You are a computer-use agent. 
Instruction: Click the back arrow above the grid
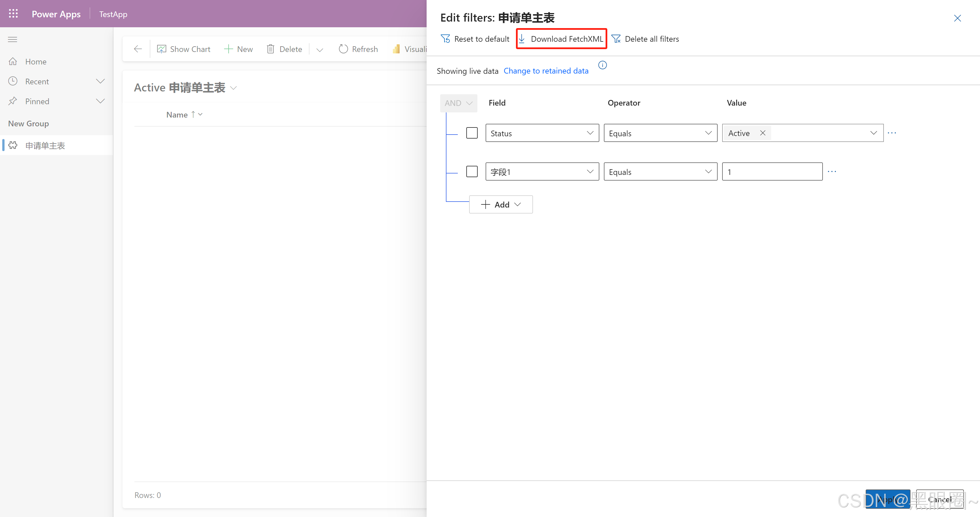(137, 49)
